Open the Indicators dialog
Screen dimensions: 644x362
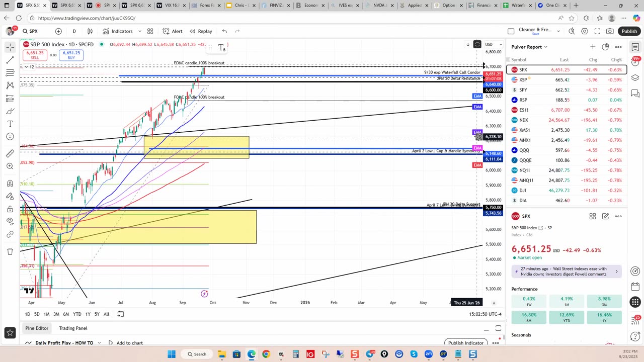point(117,31)
